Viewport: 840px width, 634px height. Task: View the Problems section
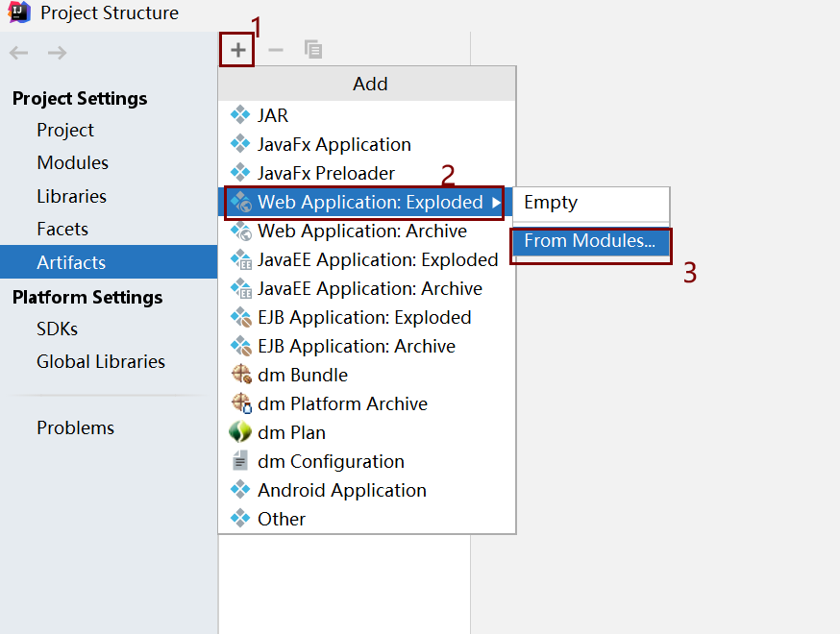click(75, 427)
